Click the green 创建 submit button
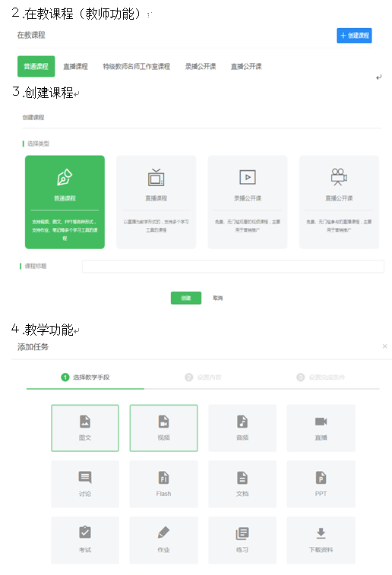The width and height of the screenshot is (392, 575). click(x=186, y=298)
